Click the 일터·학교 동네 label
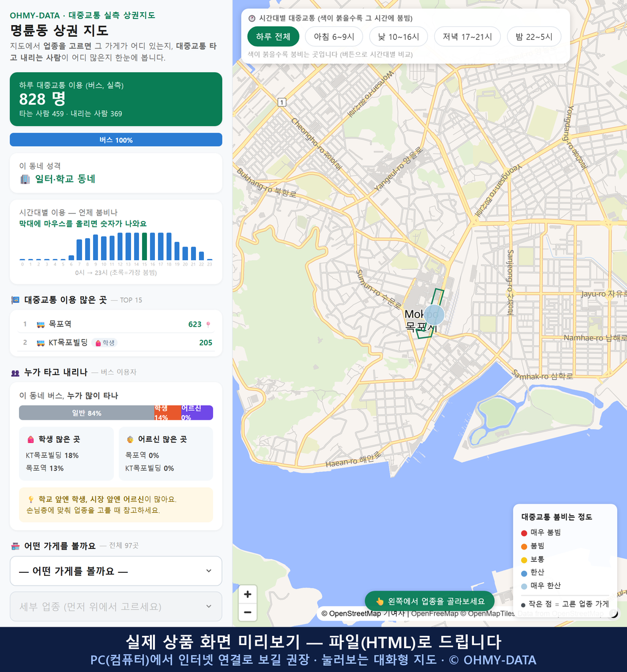Viewport: 627px width, 672px height. [x=65, y=179]
